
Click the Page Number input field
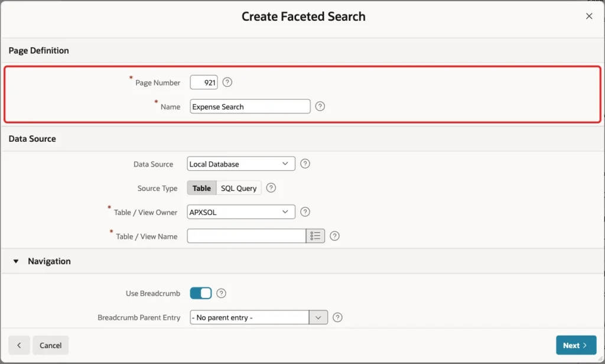pos(204,82)
